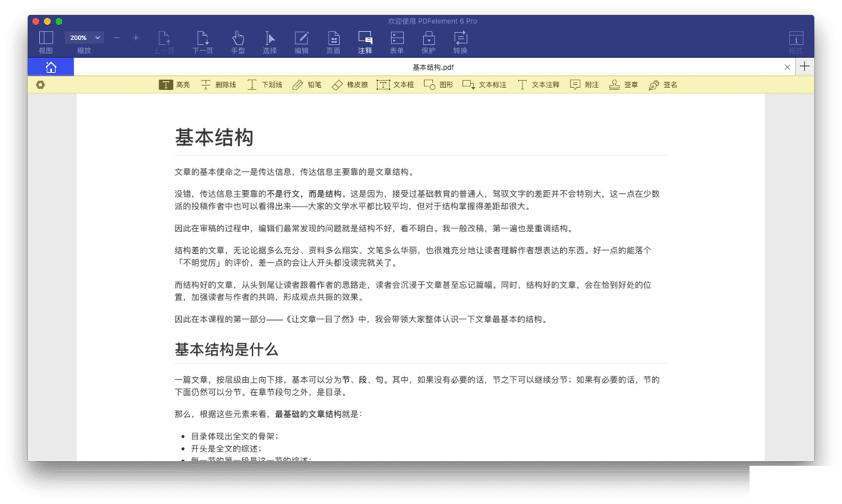Select the 高亮 highlight tool
Viewport: 842px width, 504px height.
pos(174,85)
